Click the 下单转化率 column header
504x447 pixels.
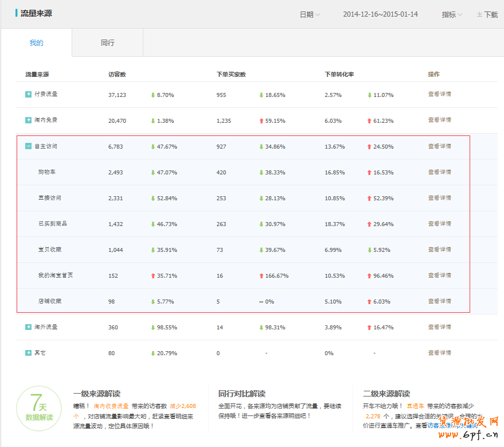(x=339, y=75)
